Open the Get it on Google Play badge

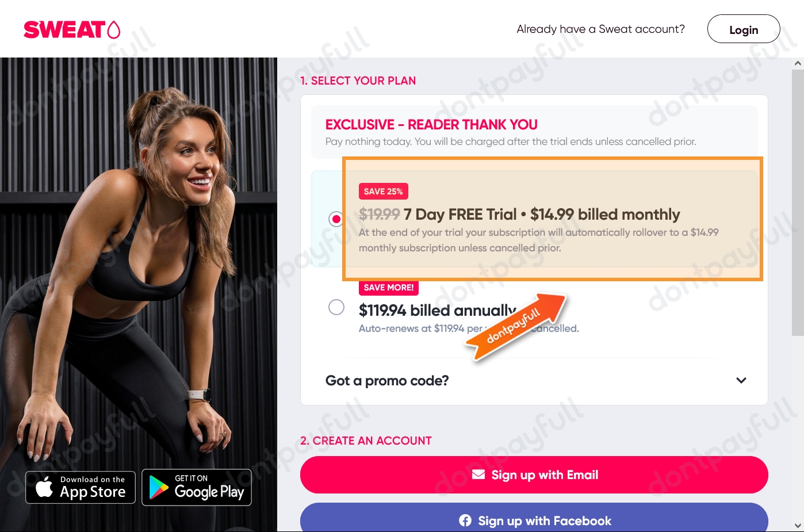[197, 487]
